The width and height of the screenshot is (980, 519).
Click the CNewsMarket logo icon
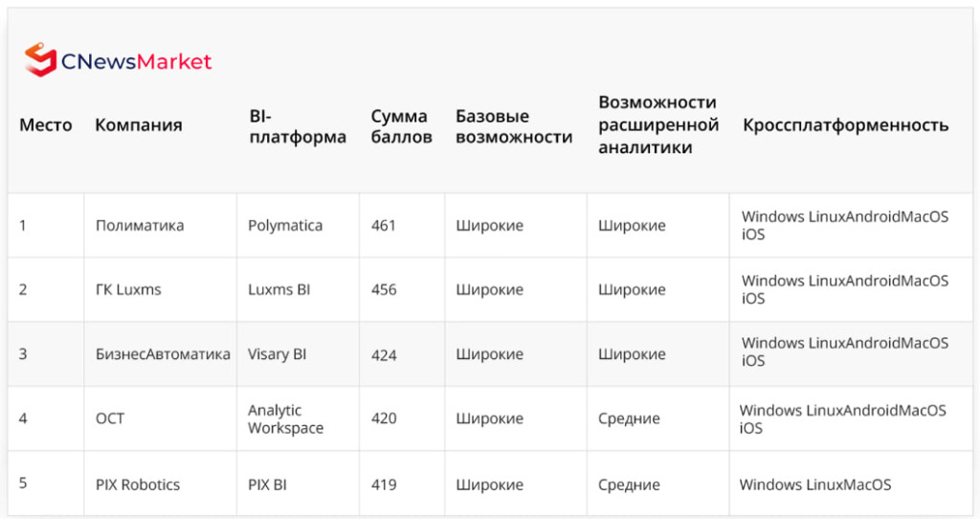(x=40, y=59)
